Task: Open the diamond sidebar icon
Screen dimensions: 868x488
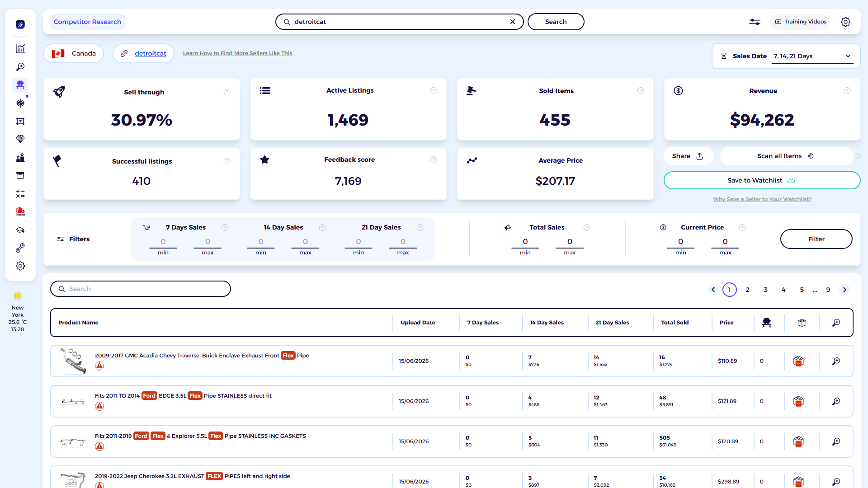Action: [x=20, y=139]
